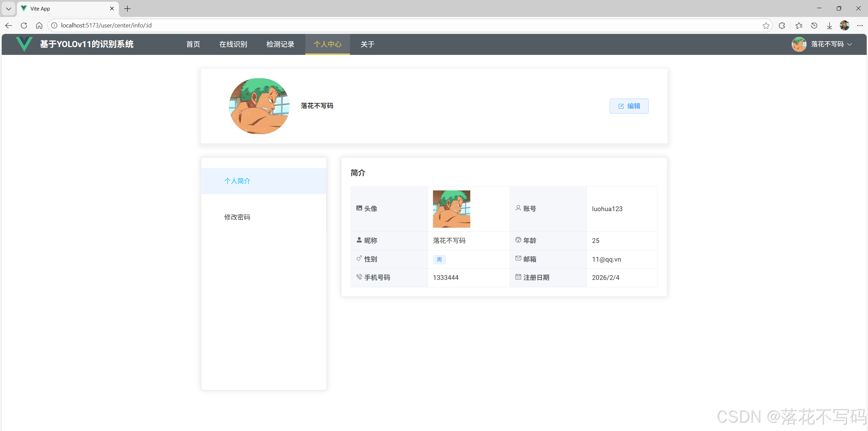Click the avatar thumbnail in the 简介 table
The image size is (868, 431).
pyautogui.click(x=451, y=209)
